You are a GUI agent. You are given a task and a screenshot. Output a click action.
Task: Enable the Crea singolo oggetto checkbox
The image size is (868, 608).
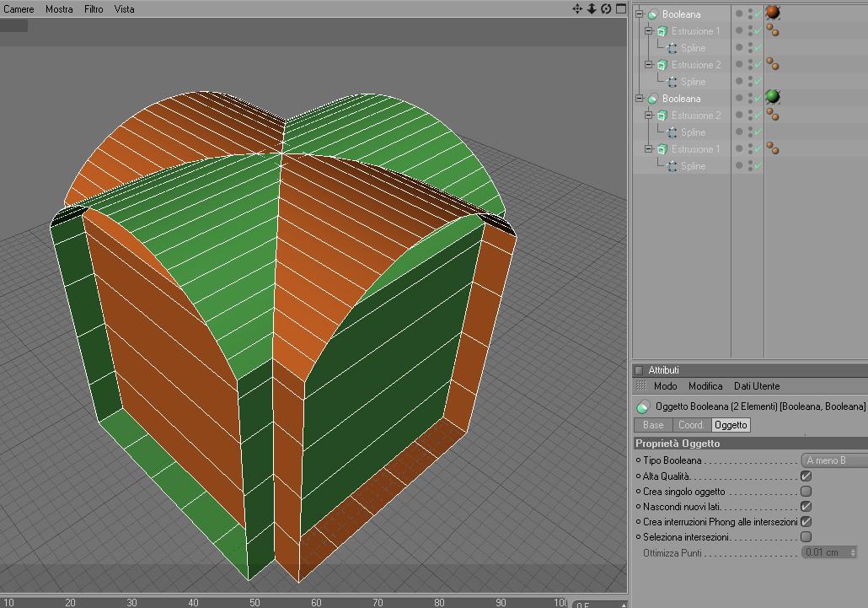click(x=806, y=491)
